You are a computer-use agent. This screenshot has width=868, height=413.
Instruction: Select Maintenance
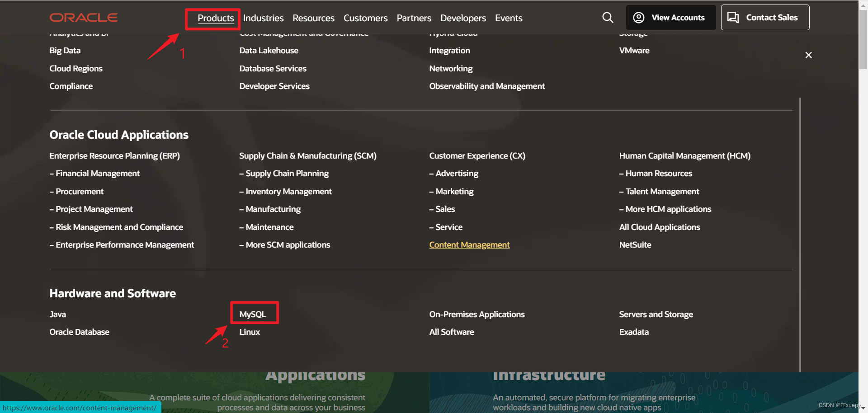(x=266, y=227)
